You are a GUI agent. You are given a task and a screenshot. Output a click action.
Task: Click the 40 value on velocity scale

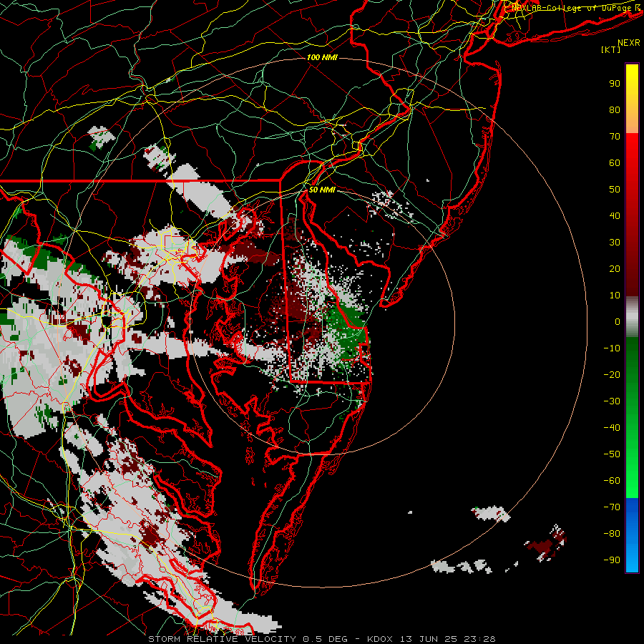(x=615, y=216)
